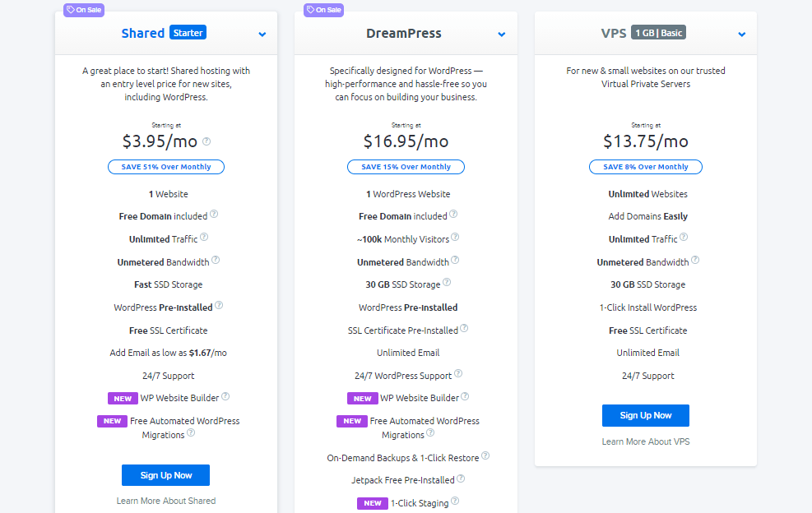
Task: Click NEW badge beside 1-Click Staging
Action: tap(373, 503)
